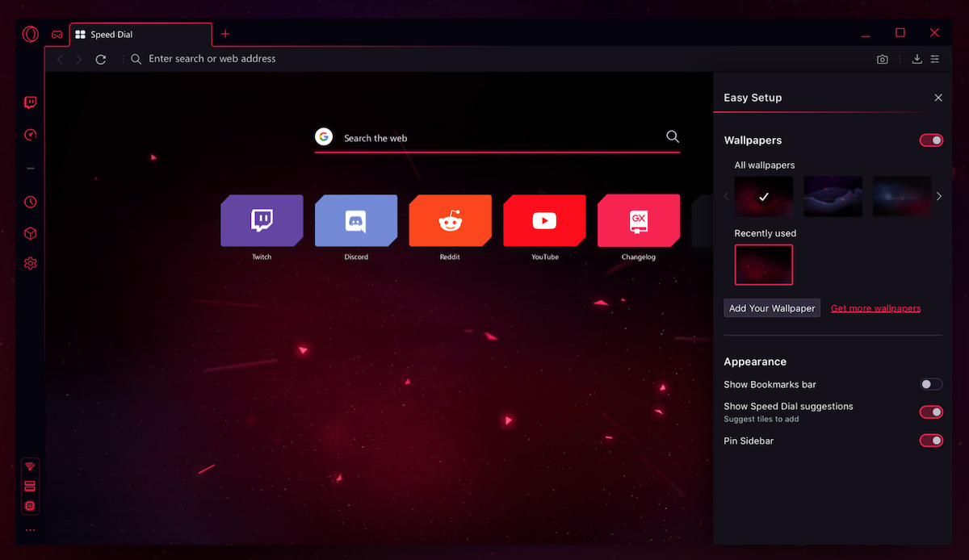Viewport: 969px width, 560px height.
Task: Open the Downloads icon in toolbar
Action: click(917, 59)
